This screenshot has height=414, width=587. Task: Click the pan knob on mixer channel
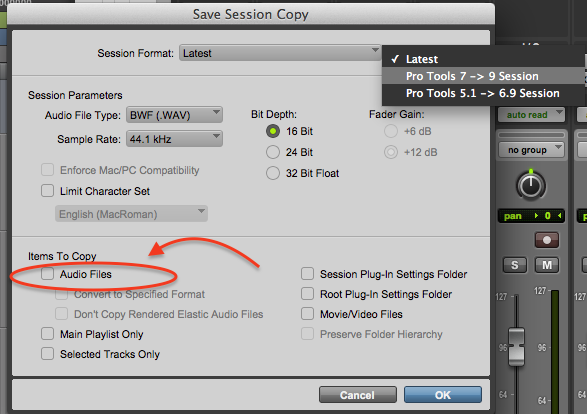click(x=531, y=185)
